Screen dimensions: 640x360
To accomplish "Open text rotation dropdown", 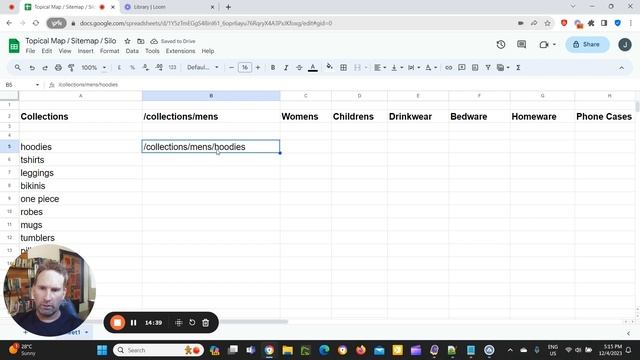I will [431, 67].
